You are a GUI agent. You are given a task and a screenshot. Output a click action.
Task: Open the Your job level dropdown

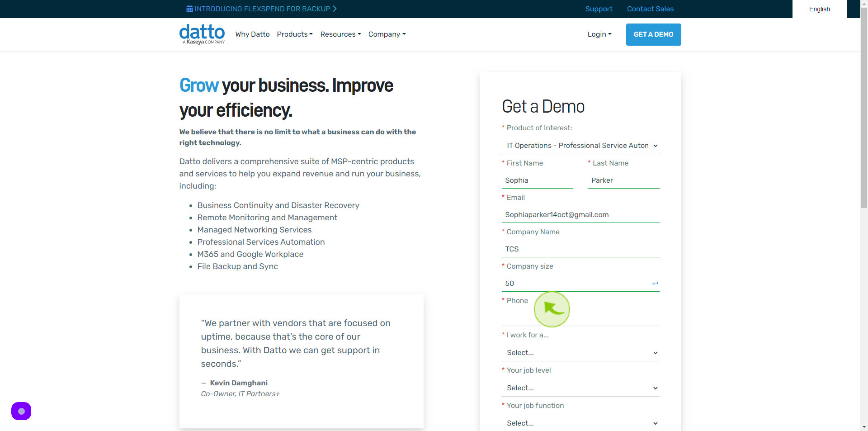[x=580, y=388]
